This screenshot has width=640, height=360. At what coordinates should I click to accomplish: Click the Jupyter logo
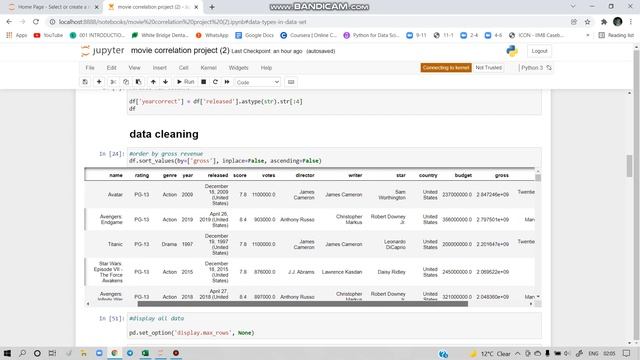pyautogui.click(x=102, y=51)
